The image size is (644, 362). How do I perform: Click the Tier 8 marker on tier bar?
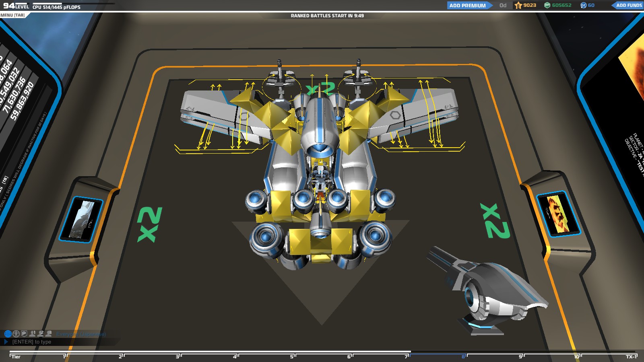464,356
